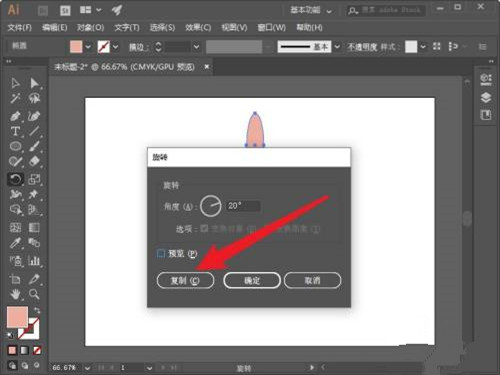
Task: Reset default fill and stroke
Action: click(x=11, y=335)
